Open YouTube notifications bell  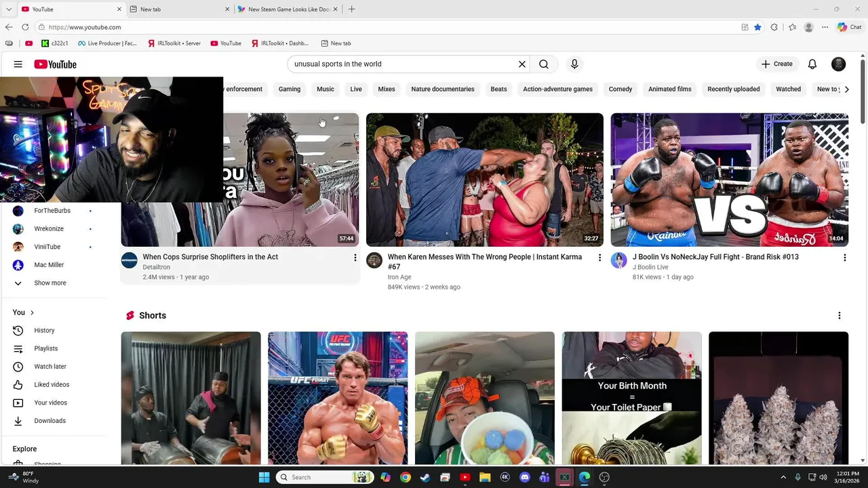pos(812,64)
